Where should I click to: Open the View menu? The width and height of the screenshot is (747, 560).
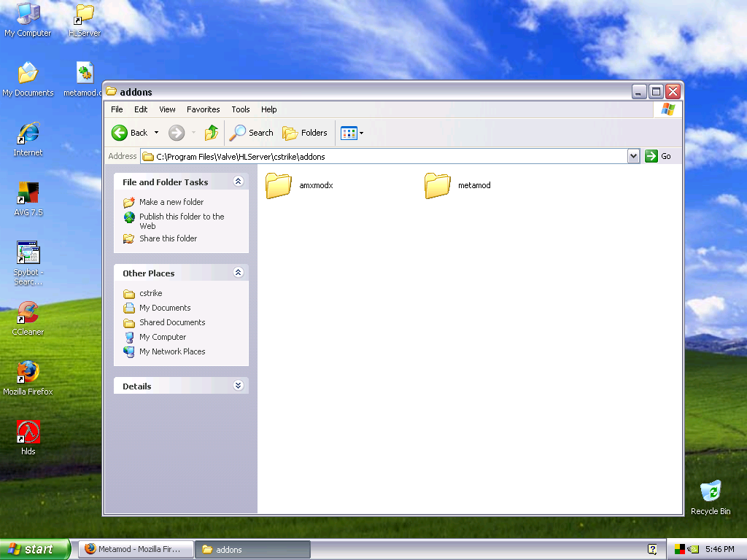[x=167, y=109]
